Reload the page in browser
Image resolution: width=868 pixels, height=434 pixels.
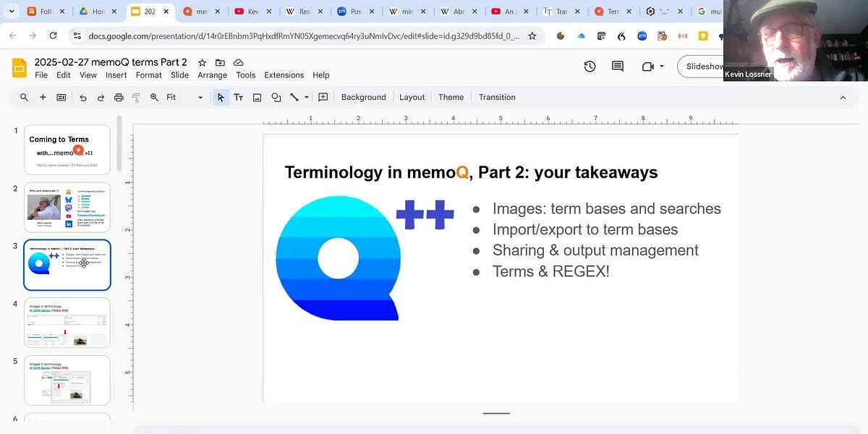click(53, 35)
